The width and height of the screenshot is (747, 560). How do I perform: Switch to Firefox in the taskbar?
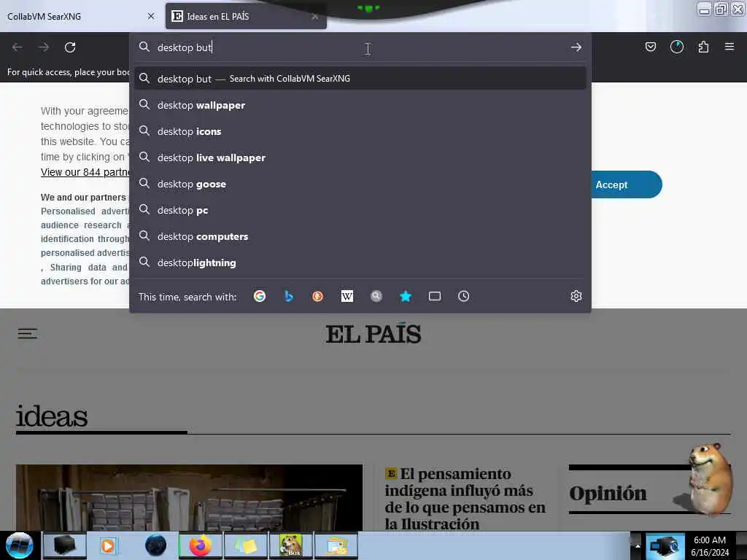tap(201, 545)
